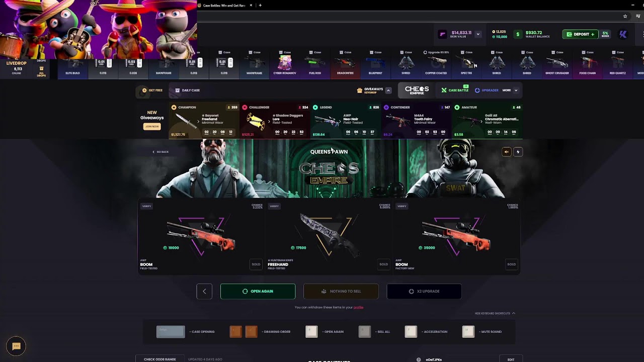Click Sold on Huntsman Knife Freehand
The width and height of the screenshot is (644, 362).
pos(384,264)
